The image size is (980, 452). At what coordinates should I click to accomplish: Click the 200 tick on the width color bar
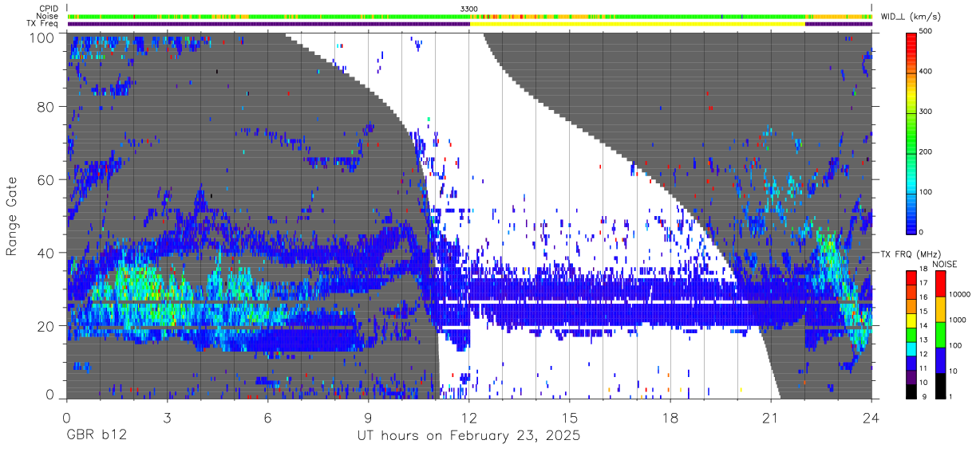click(x=926, y=151)
